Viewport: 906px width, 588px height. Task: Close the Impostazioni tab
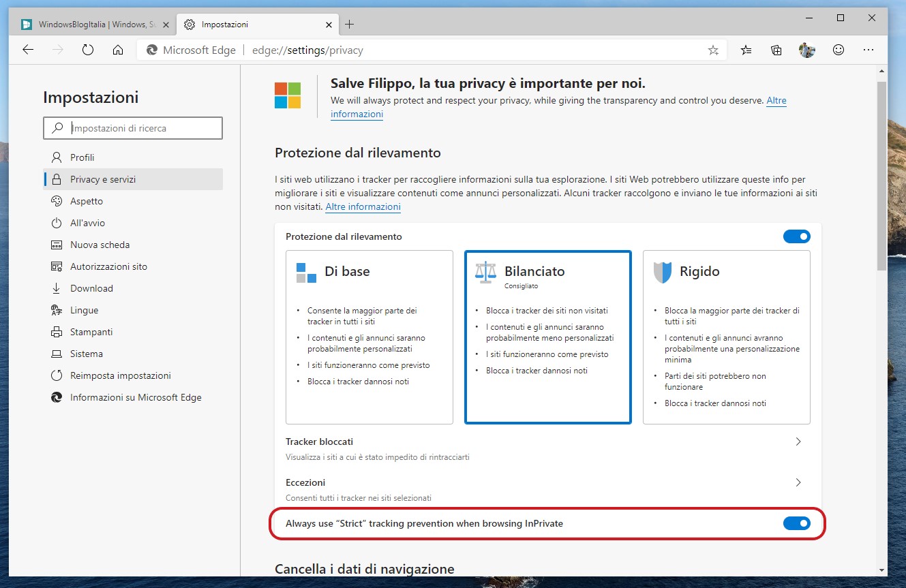[329, 25]
